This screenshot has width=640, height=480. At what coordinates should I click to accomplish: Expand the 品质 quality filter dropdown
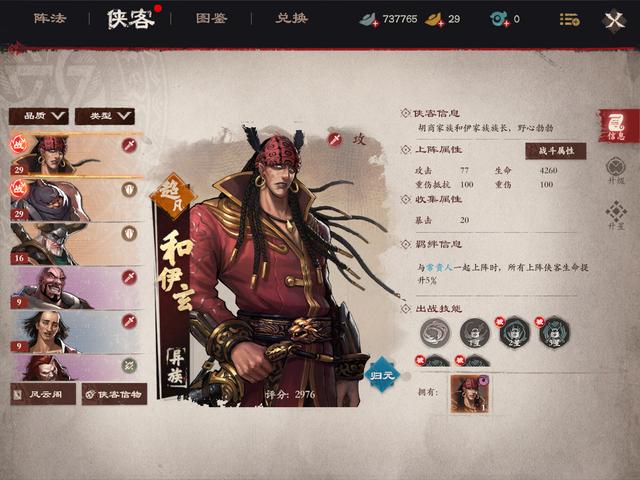tap(39, 116)
